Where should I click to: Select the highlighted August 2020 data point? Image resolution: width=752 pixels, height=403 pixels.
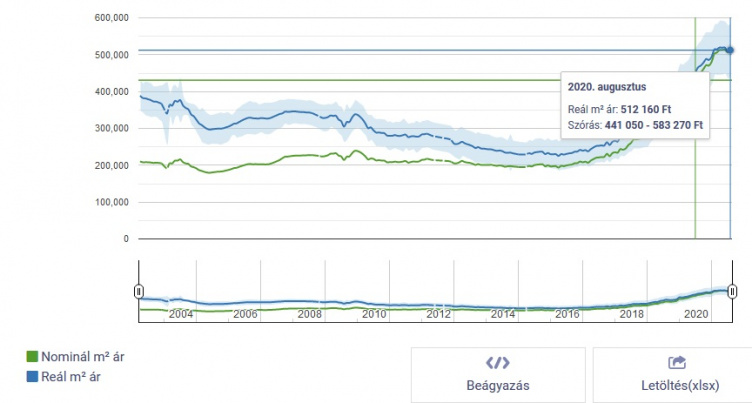[x=730, y=50]
